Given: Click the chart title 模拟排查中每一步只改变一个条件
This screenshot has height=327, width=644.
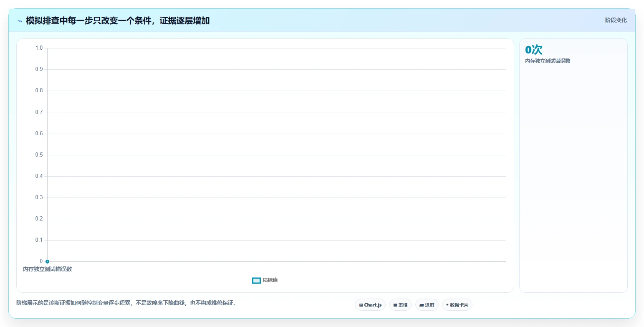Looking at the screenshot, I should point(118,21).
